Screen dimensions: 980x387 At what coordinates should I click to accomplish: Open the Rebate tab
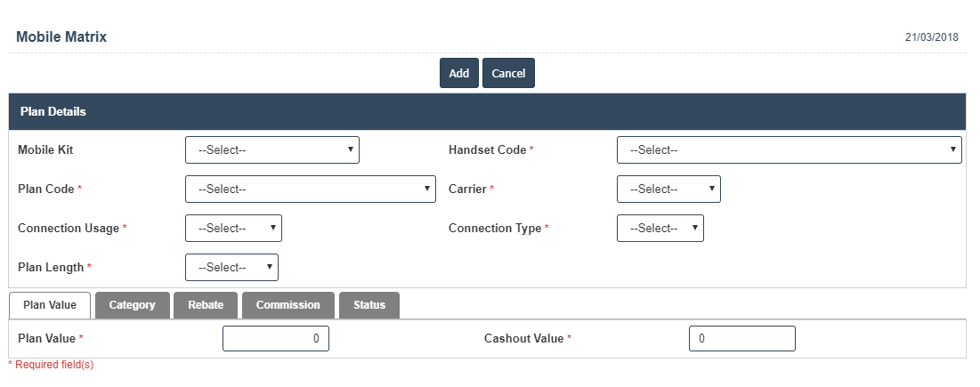pyautogui.click(x=206, y=305)
